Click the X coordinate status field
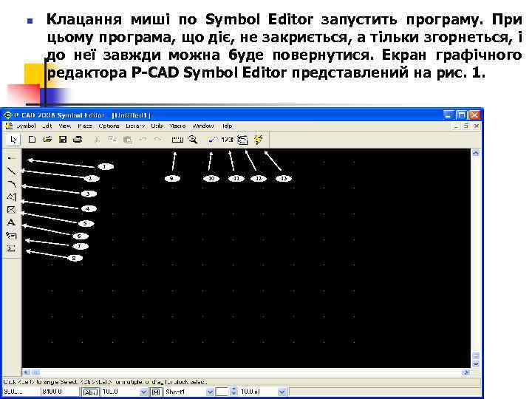Viewport: 532px width, 399px height. [20, 392]
